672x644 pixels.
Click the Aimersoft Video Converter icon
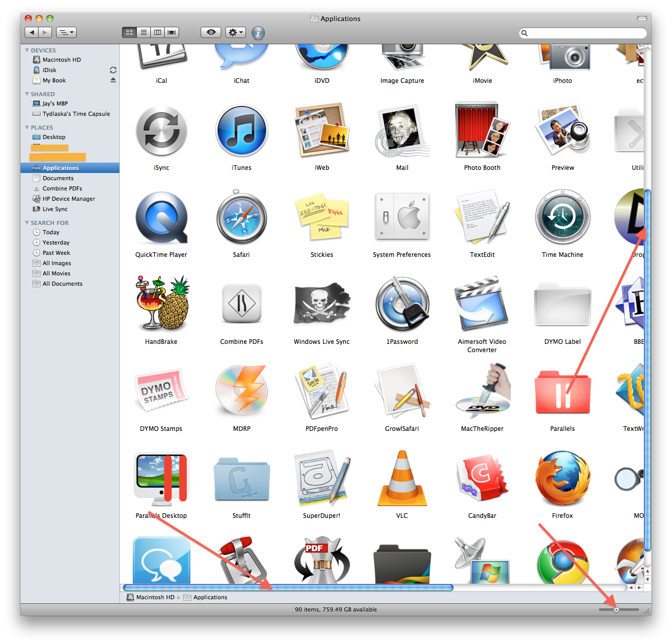(482, 304)
